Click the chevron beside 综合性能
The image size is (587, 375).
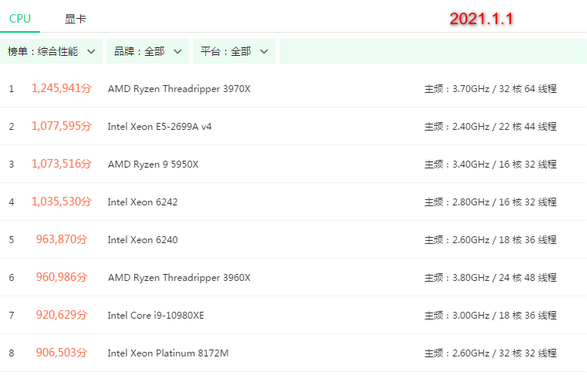(91, 52)
